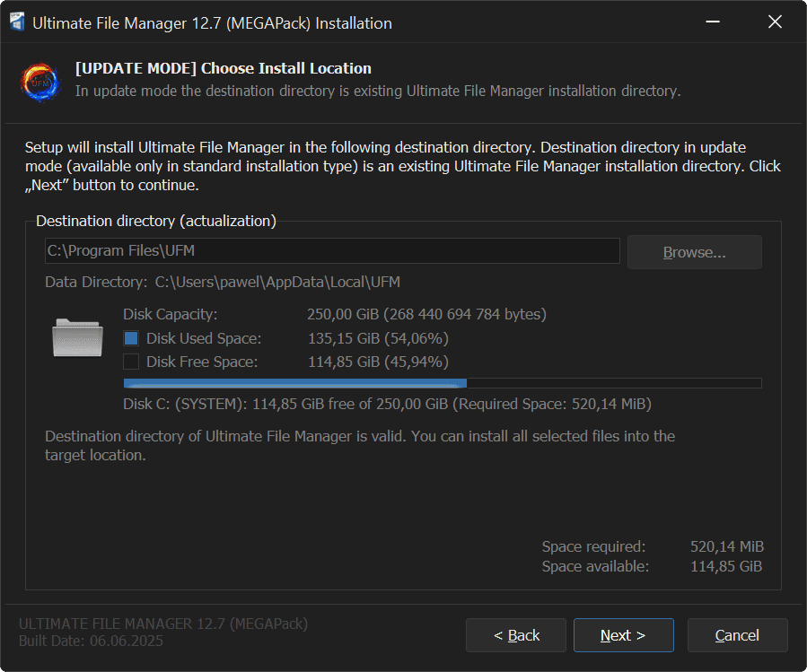This screenshot has width=807, height=672.
Task: Click the Space required value
Action: [x=726, y=546]
